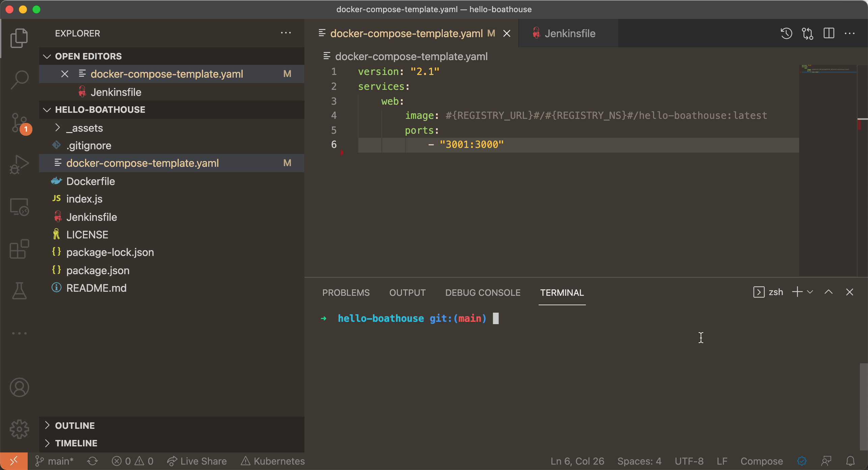Change end of line sequence LF
This screenshot has width=868, height=470.
click(722, 461)
